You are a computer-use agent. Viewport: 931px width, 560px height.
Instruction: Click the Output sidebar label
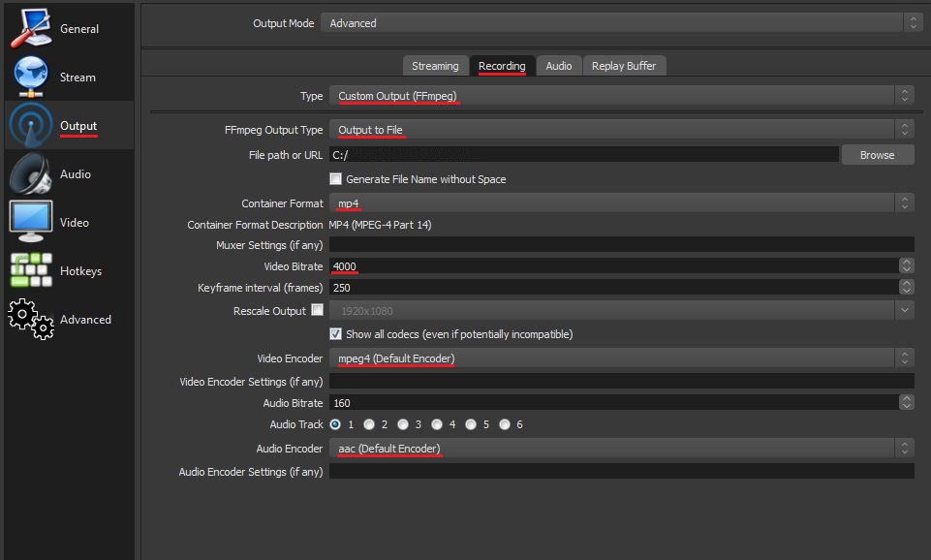[78, 126]
